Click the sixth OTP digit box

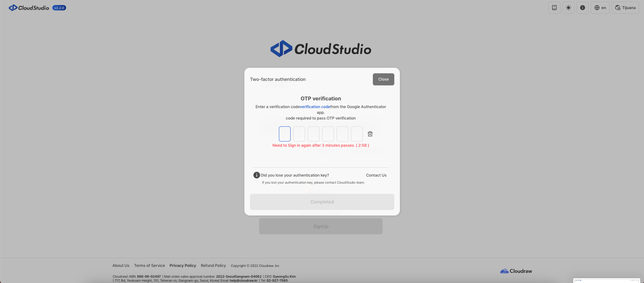tap(357, 134)
